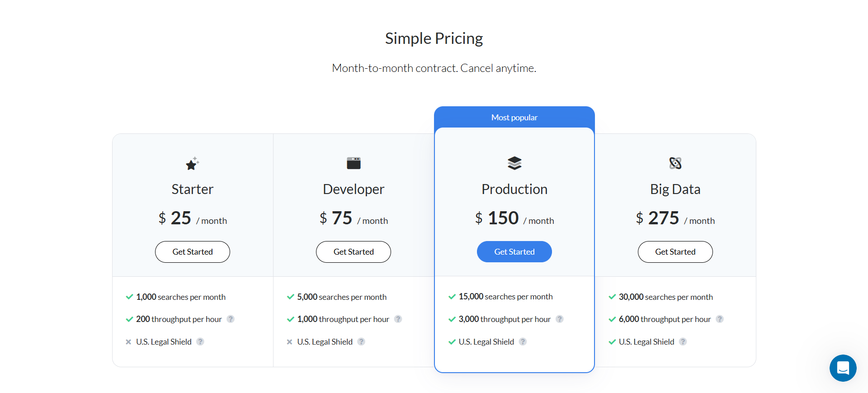Show help for Starter U.S. Legal Shield
Viewport: 868px width, 393px height.
point(200,341)
